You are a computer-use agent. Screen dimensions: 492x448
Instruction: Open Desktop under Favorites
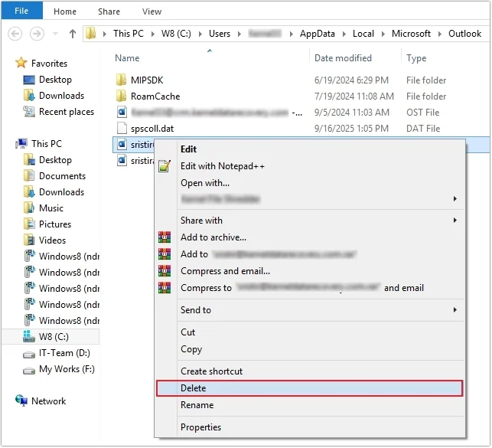[x=55, y=80]
